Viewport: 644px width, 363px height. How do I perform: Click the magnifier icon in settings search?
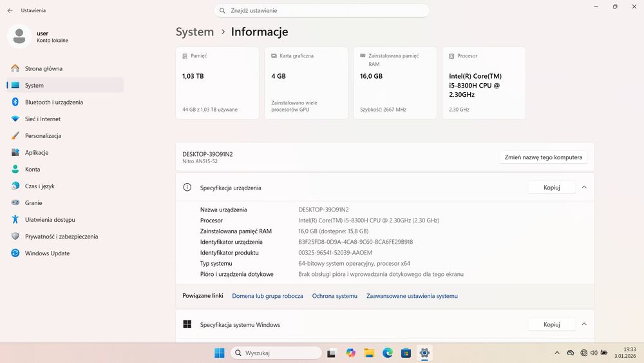pyautogui.click(x=222, y=11)
